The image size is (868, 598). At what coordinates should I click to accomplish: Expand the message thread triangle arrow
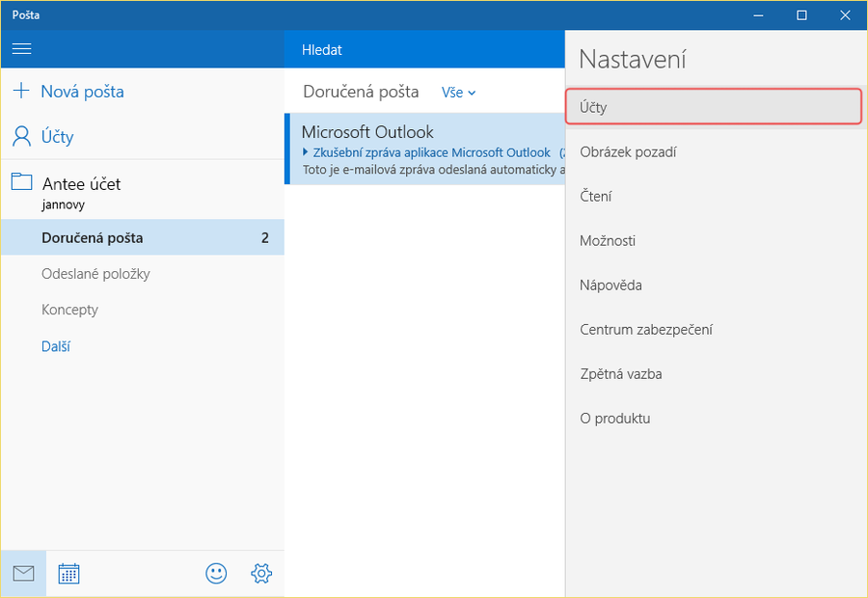coord(306,152)
